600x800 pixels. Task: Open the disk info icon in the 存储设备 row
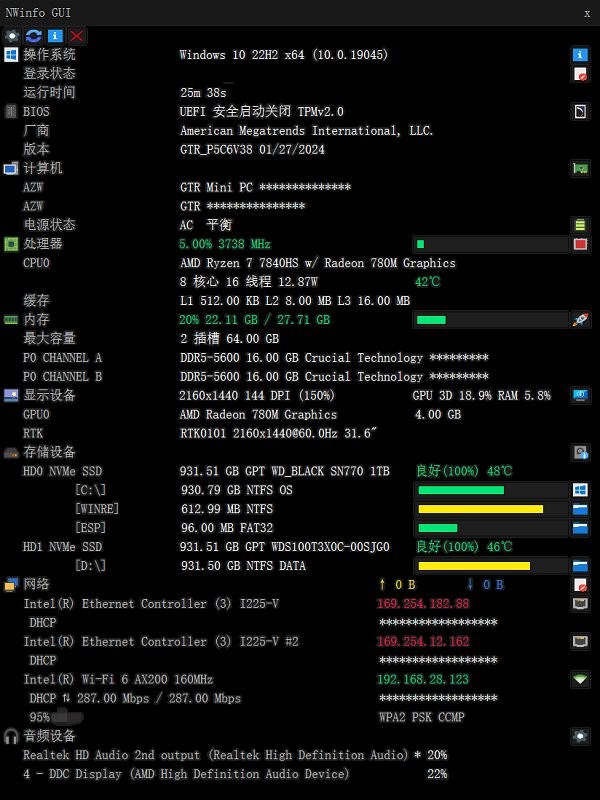coord(580,453)
